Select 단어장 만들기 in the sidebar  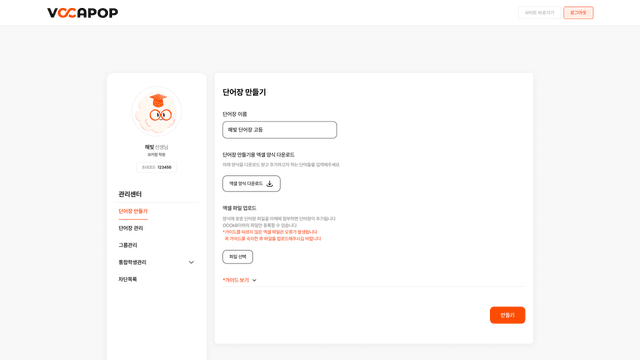133,211
